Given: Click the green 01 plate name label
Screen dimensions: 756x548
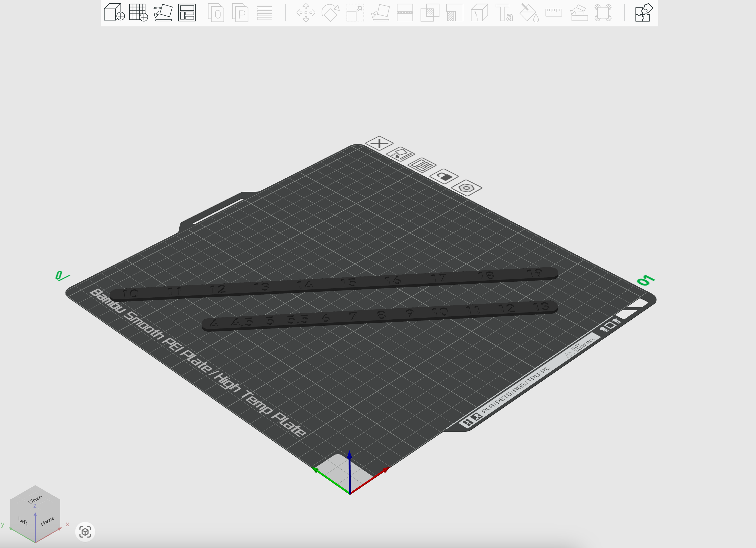Looking at the screenshot, I should 646,280.
